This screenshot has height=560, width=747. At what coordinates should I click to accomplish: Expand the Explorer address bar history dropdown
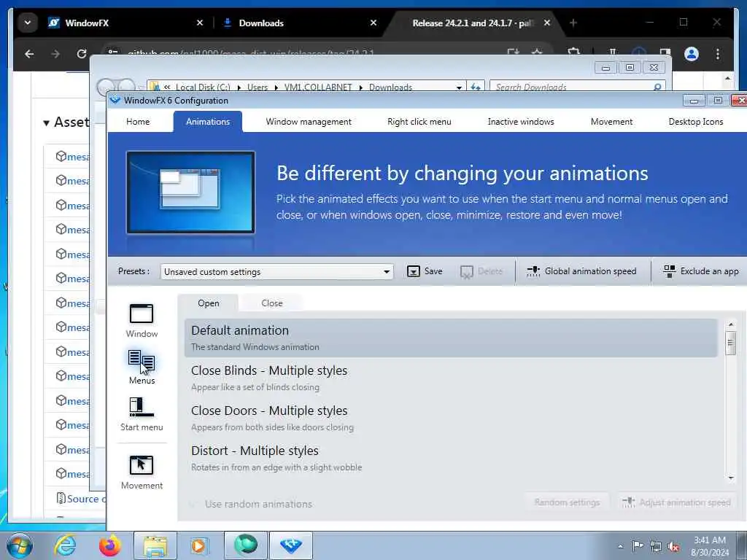coord(459,87)
